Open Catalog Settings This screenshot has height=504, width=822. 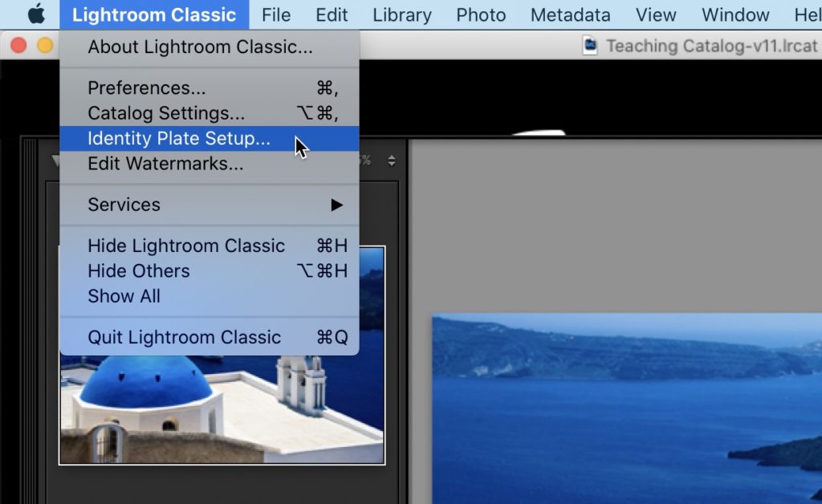pos(210,113)
